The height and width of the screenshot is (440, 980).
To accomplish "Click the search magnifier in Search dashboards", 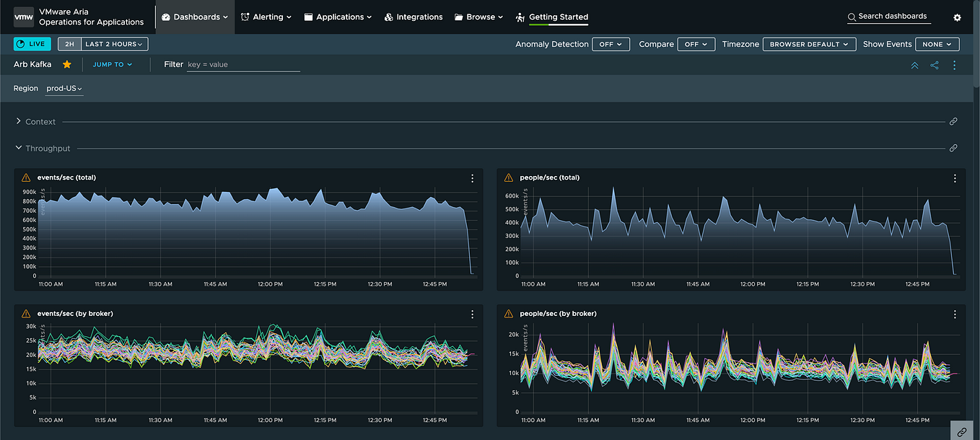I will pos(852,16).
